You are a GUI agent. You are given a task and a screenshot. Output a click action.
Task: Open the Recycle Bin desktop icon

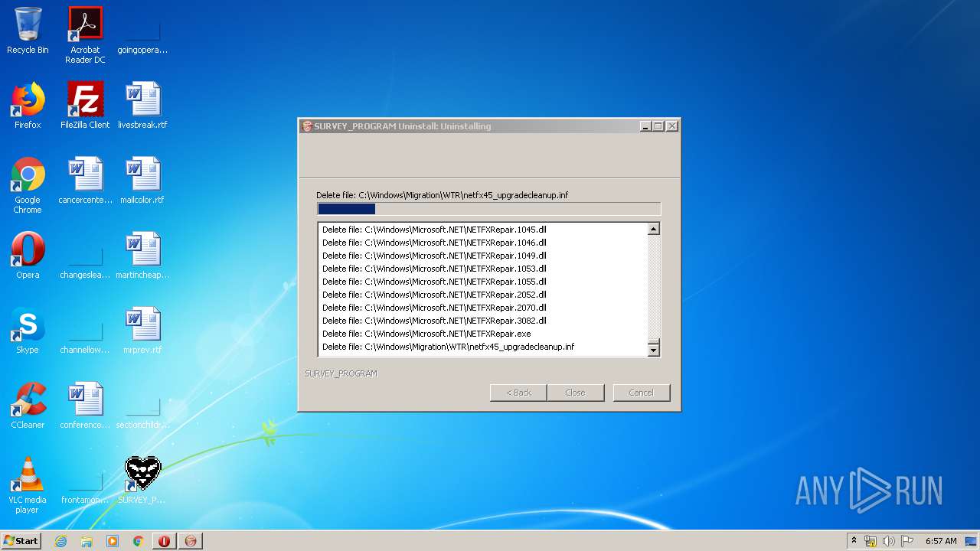[x=28, y=31]
